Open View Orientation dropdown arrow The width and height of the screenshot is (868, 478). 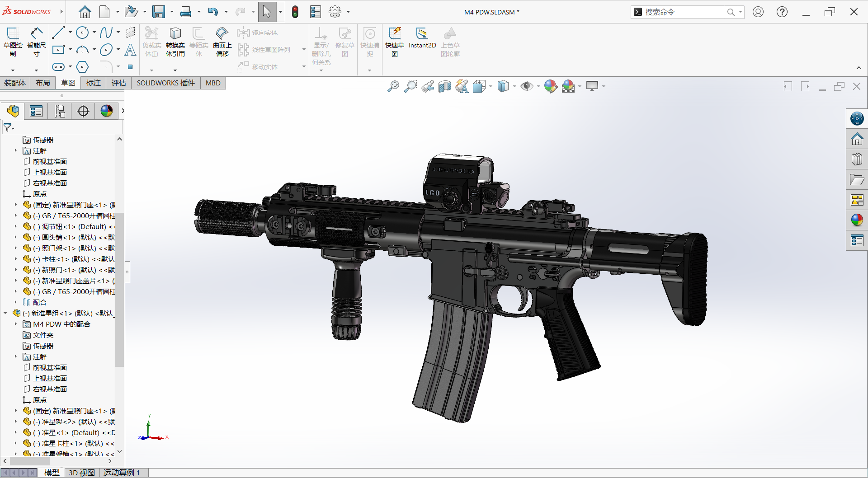491,86
